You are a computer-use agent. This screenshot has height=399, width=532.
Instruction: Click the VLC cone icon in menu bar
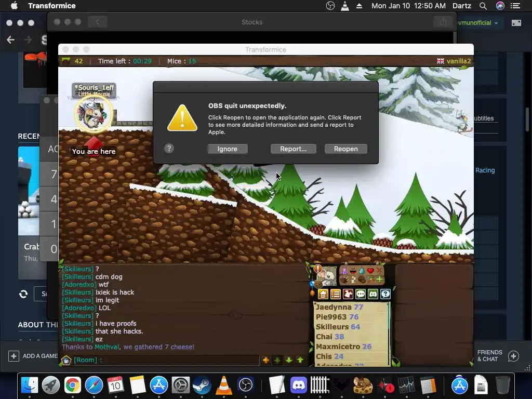coord(345,6)
